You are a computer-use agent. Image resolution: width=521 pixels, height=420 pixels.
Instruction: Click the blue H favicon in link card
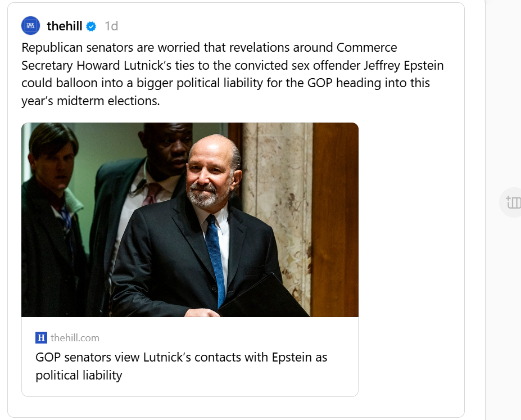(x=41, y=337)
